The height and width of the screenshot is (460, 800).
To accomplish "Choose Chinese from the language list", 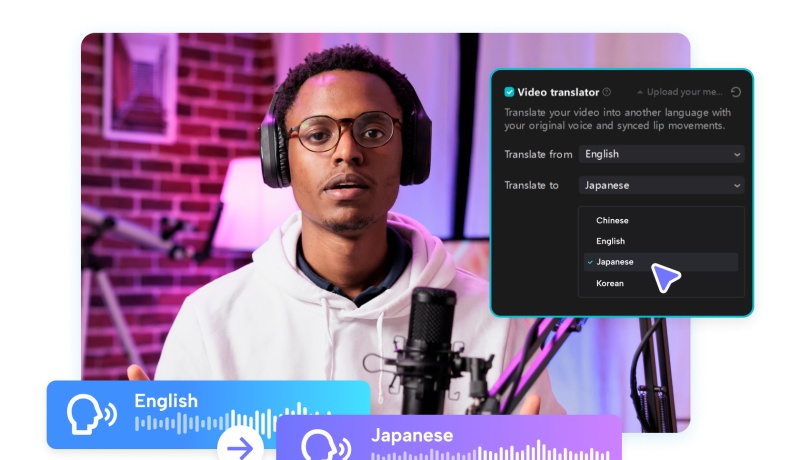I will 612,220.
